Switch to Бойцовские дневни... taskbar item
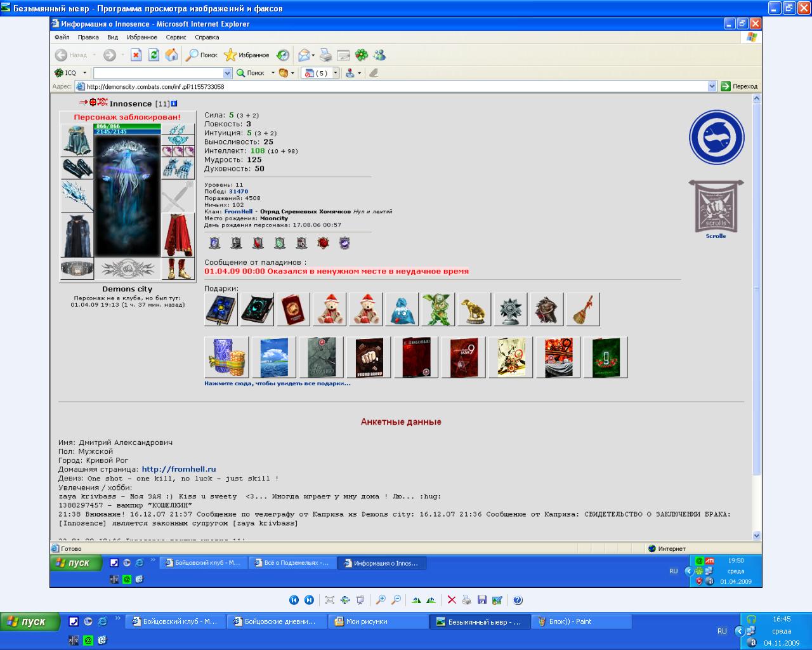The height and width of the screenshot is (650, 812). click(277, 622)
